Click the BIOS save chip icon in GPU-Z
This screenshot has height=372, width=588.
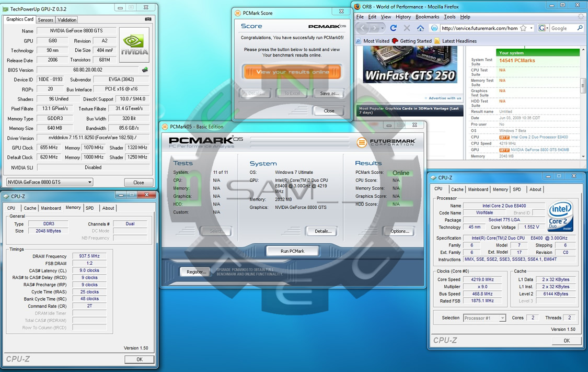145,70
